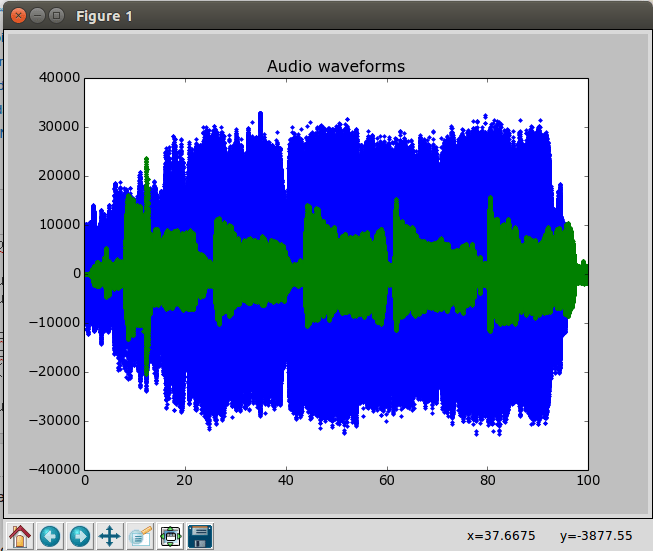Click the y-axis label −30000
The image size is (653, 551).
(54, 421)
